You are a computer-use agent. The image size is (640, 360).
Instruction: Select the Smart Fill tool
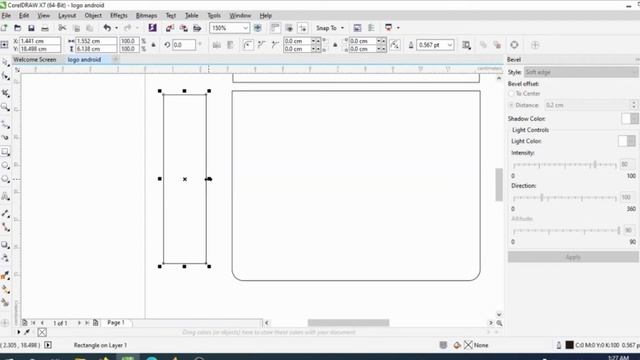click(5, 302)
